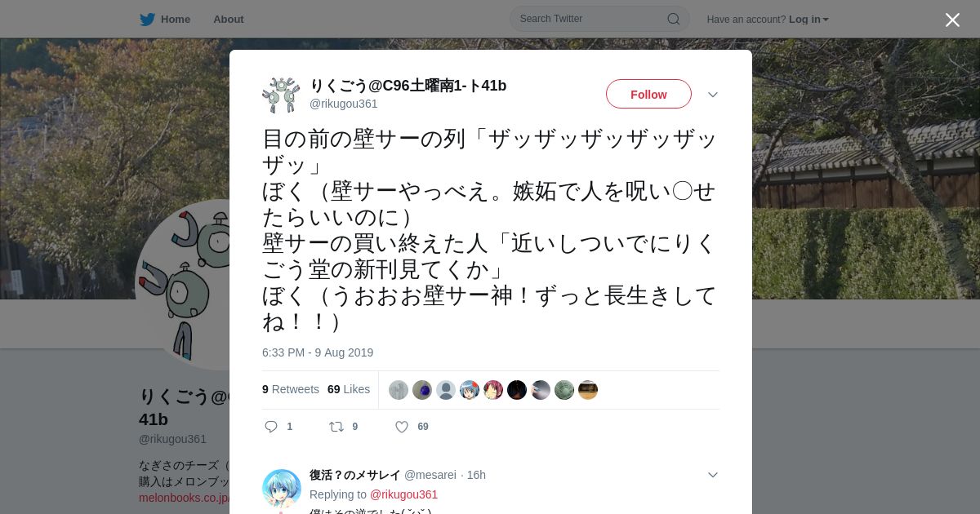Like the tweet with the heart icon

pos(402,427)
